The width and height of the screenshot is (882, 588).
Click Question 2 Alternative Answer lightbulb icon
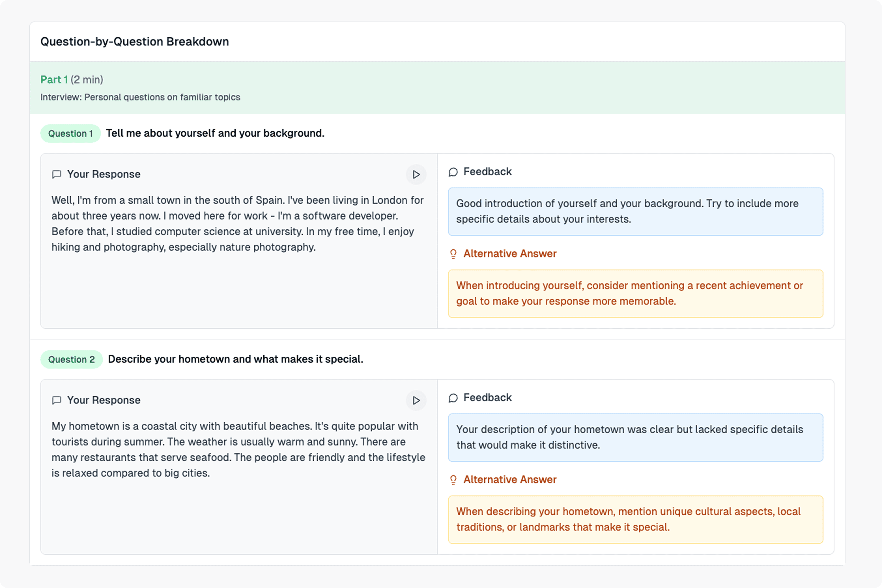[453, 480]
